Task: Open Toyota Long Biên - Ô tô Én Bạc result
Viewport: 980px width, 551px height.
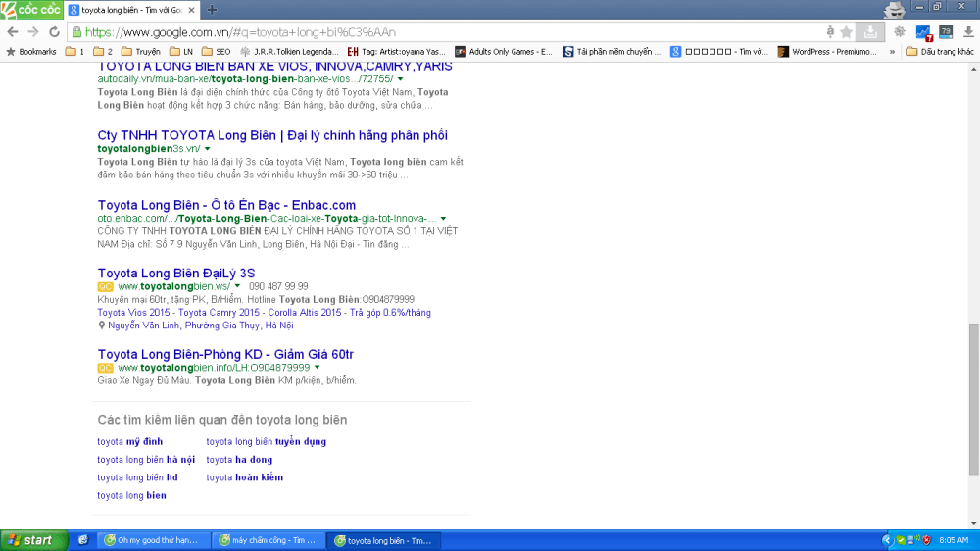Action: (226, 205)
